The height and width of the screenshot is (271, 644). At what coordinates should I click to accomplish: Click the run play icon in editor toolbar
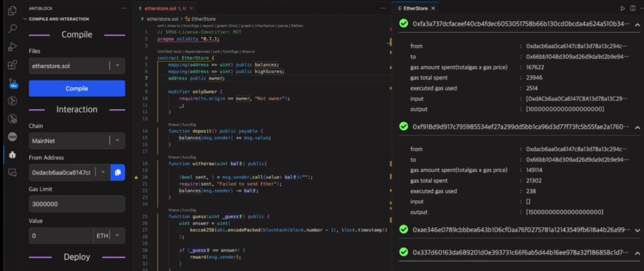(622, 8)
